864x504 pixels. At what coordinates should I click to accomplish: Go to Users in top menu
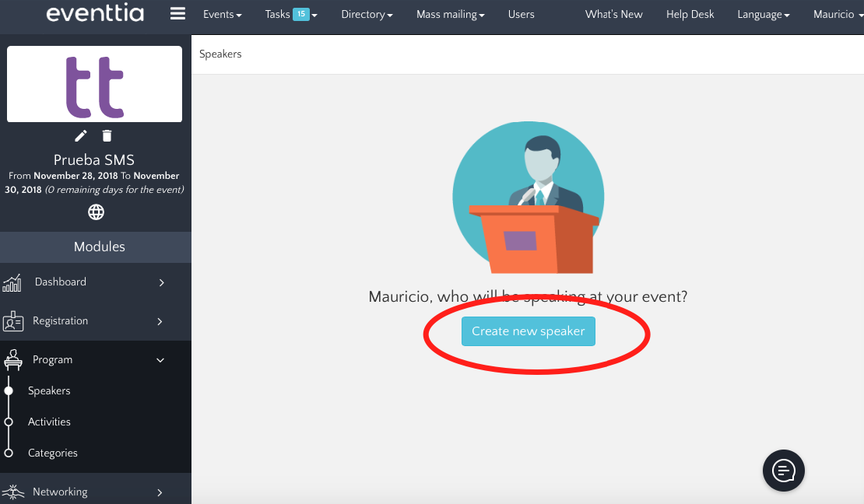tap(521, 14)
